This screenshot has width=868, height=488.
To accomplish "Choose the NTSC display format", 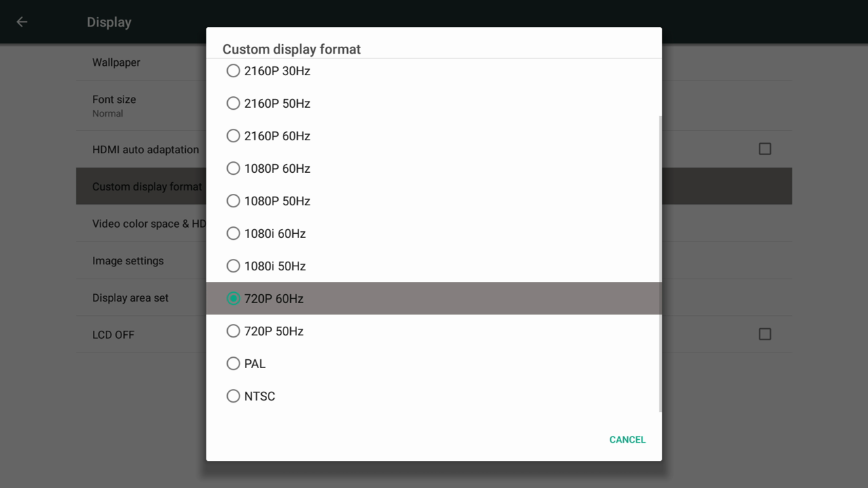I will coord(233,396).
